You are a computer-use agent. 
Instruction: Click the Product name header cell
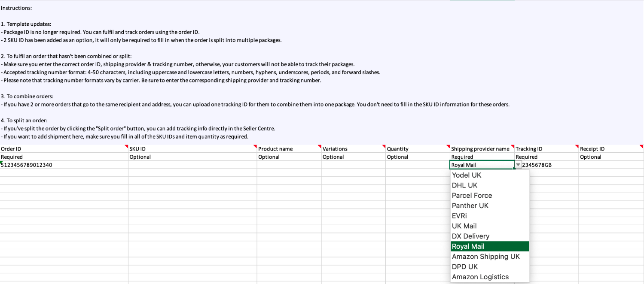click(289, 149)
